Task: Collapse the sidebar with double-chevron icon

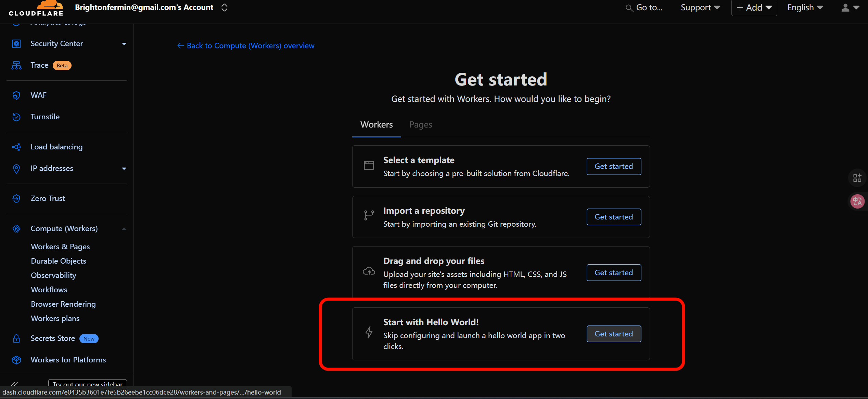Action: point(14,384)
